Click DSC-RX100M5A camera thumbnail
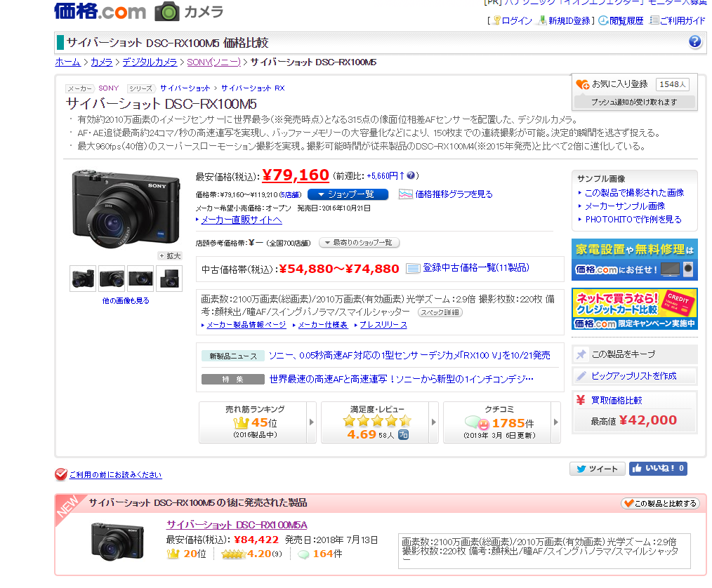712x588 pixels. tap(118, 542)
